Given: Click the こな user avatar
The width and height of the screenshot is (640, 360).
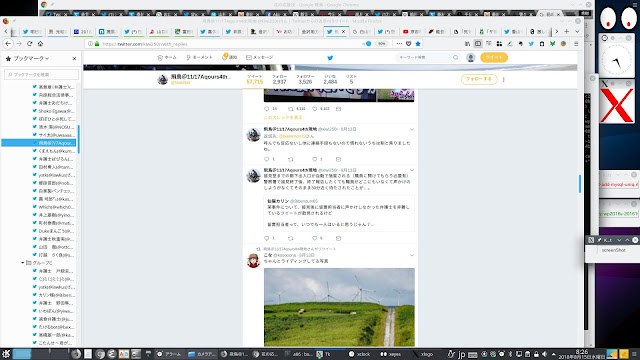Looking at the screenshot, I should (253, 260).
